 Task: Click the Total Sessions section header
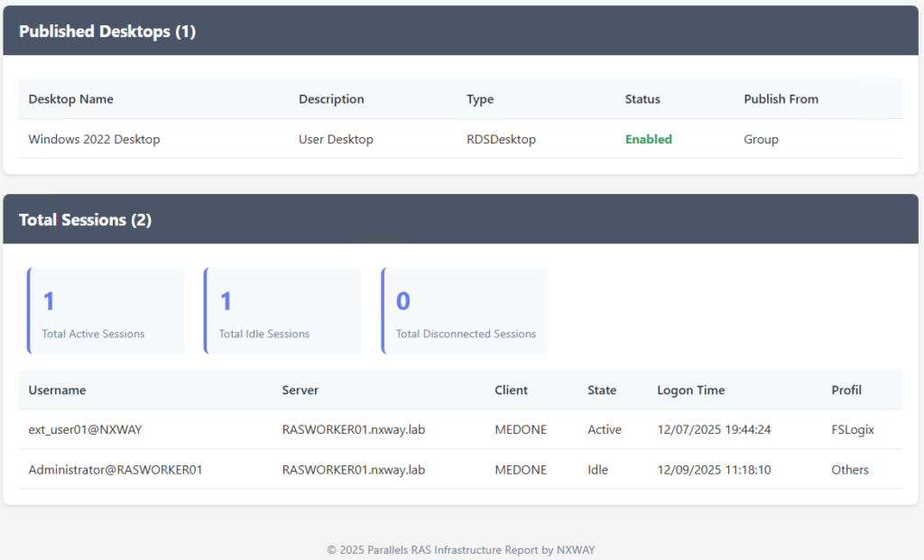coord(85,220)
